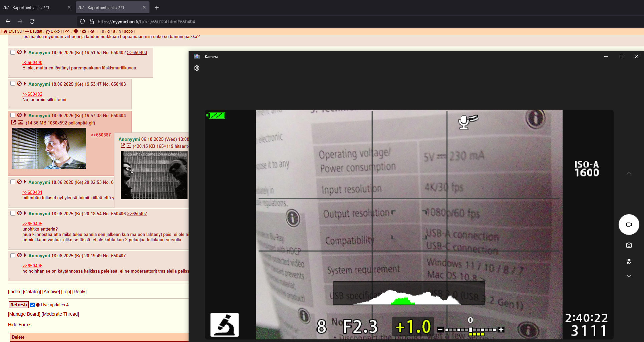The image size is (644, 342).
Task: Switch Kamera to photo mode
Action: click(629, 245)
